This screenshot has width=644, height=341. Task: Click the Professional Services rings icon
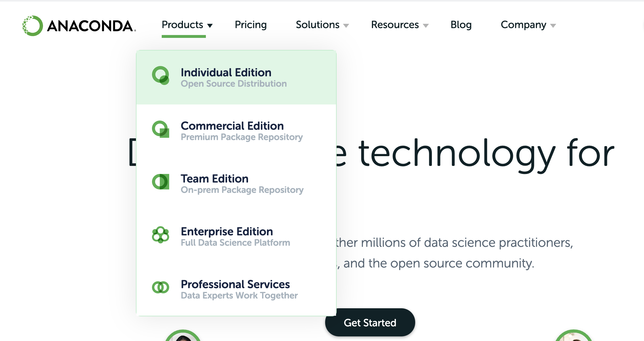pyautogui.click(x=161, y=287)
